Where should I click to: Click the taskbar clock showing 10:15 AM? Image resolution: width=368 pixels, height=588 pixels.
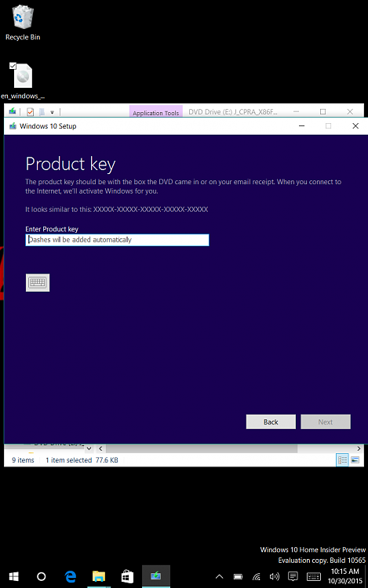pos(344,576)
